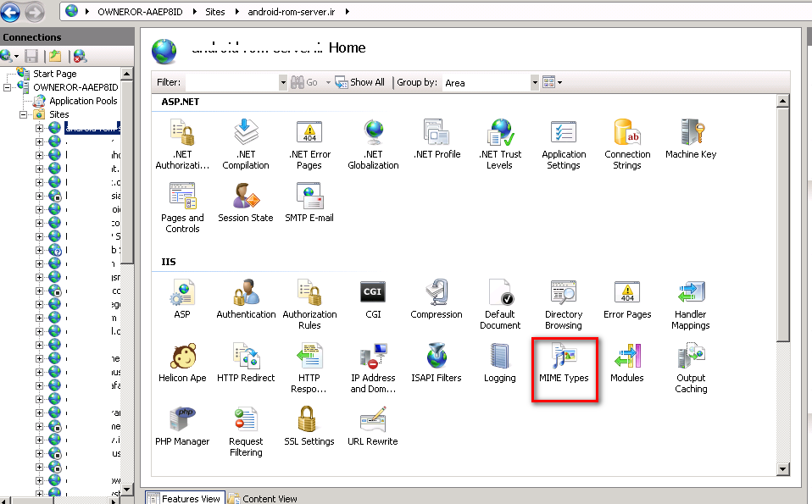Collapse the OWNEROR-AAEP8ID server node
The width and height of the screenshot is (812, 504).
[x=8, y=87]
